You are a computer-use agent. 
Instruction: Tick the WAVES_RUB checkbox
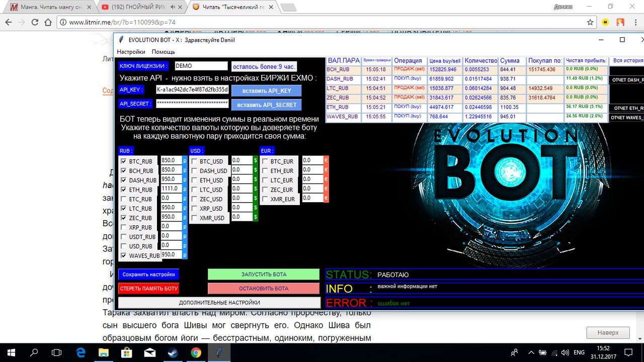pyautogui.click(x=124, y=255)
